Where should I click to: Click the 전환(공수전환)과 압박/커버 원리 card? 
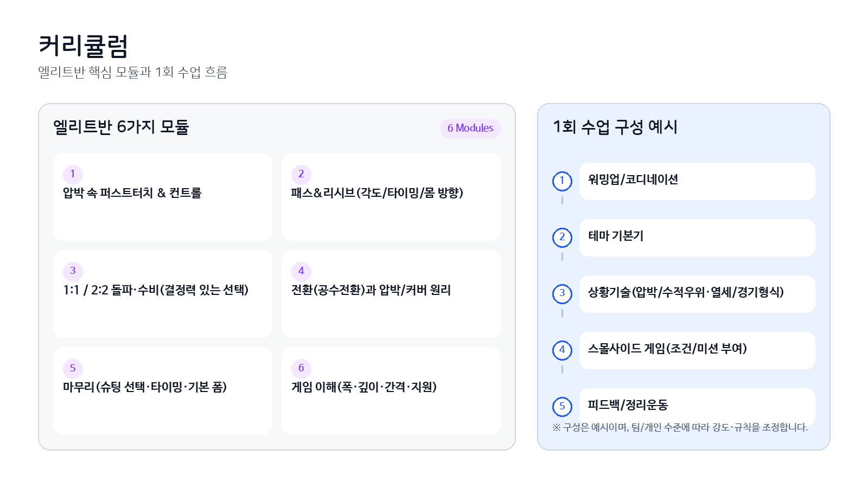pyautogui.click(x=391, y=294)
